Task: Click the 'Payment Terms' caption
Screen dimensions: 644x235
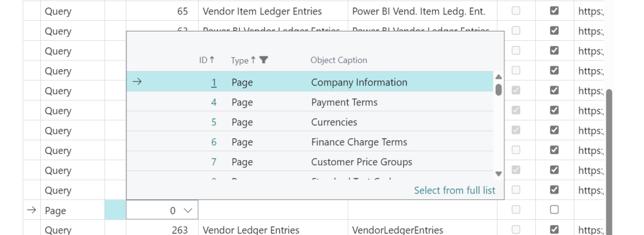Action: point(344,102)
